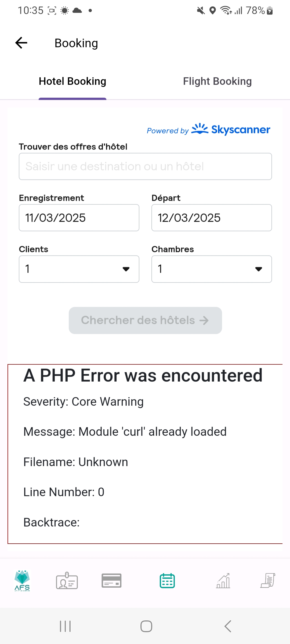Switch to Flight Booking tab
This screenshot has width=290, height=644.
217,81
